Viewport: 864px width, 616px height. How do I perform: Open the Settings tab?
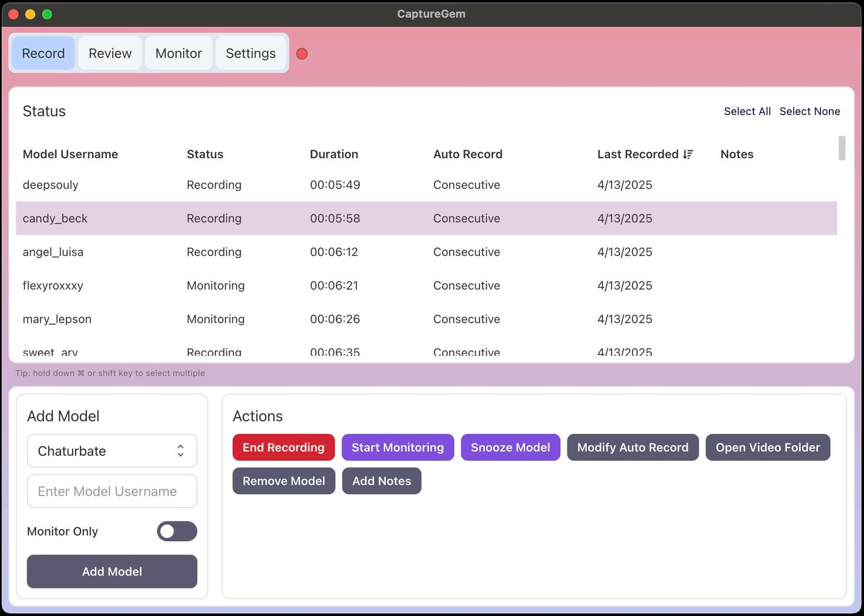pyautogui.click(x=251, y=53)
